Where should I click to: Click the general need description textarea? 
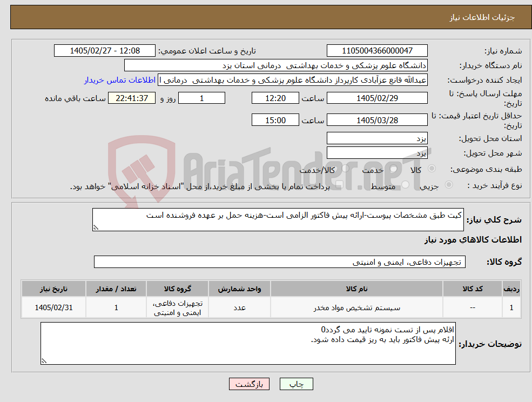[278, 220]
